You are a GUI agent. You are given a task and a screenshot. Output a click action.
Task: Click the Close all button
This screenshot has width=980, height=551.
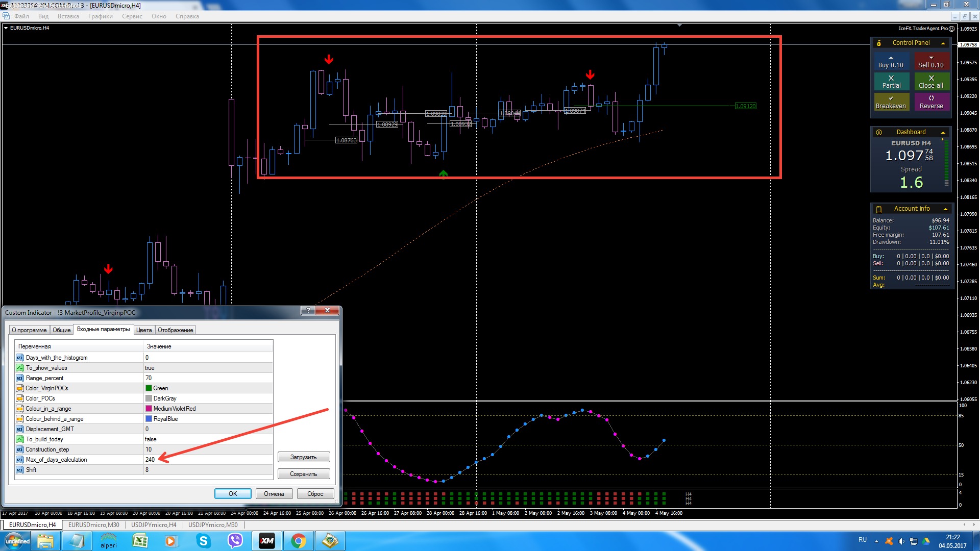932,82
